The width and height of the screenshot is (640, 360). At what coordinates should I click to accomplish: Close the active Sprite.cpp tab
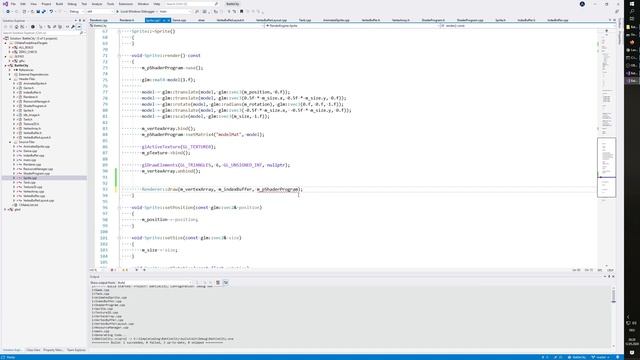168,20
